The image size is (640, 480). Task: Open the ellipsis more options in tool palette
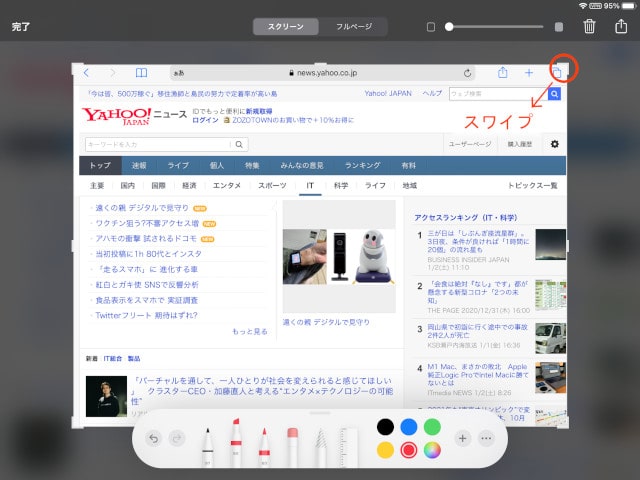[x=486, y=438]
